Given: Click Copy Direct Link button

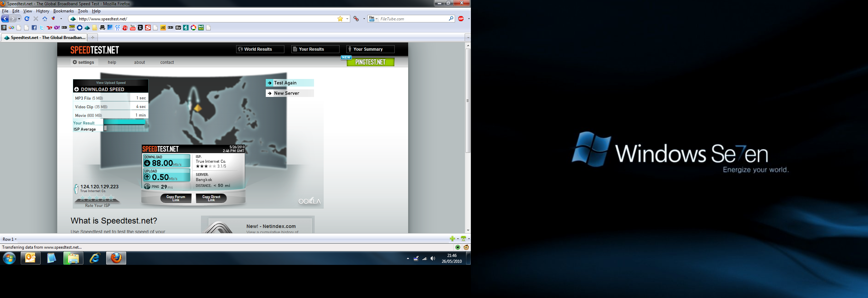Looking at the screenshot, I should coord(211,198).
